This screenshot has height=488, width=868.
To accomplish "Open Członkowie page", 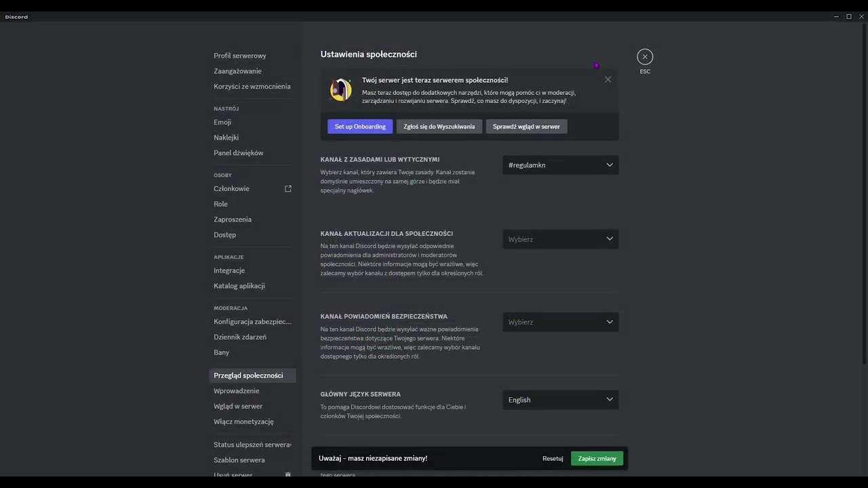I will pyautogui.click(x=252, y=188).
